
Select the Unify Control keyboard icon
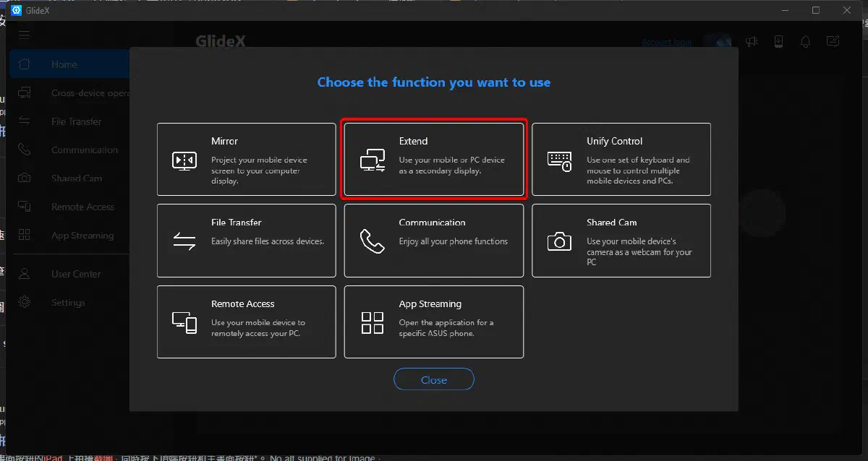point(558,159)
